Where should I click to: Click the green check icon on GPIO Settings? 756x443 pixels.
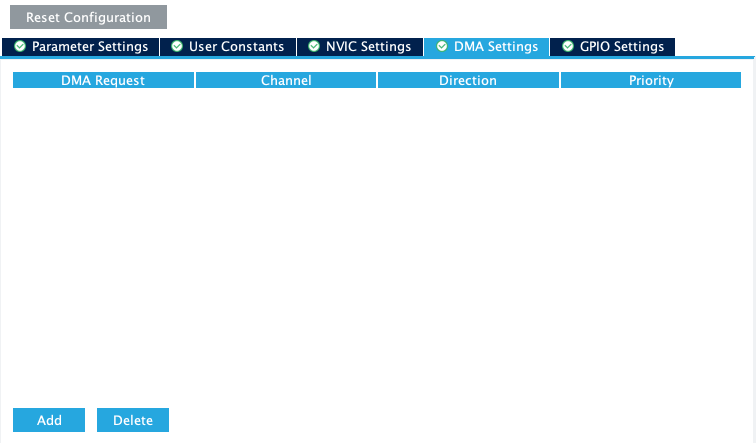[x=568, y=46]
